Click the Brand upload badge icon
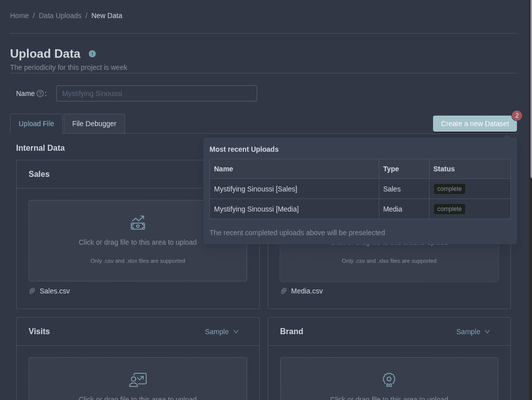 click(389, 380)
